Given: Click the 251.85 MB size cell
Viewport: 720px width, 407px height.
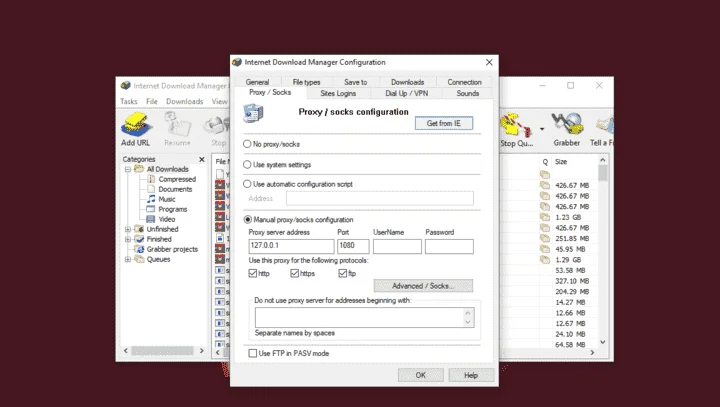Looking at the screenshot, I should 572,238.
